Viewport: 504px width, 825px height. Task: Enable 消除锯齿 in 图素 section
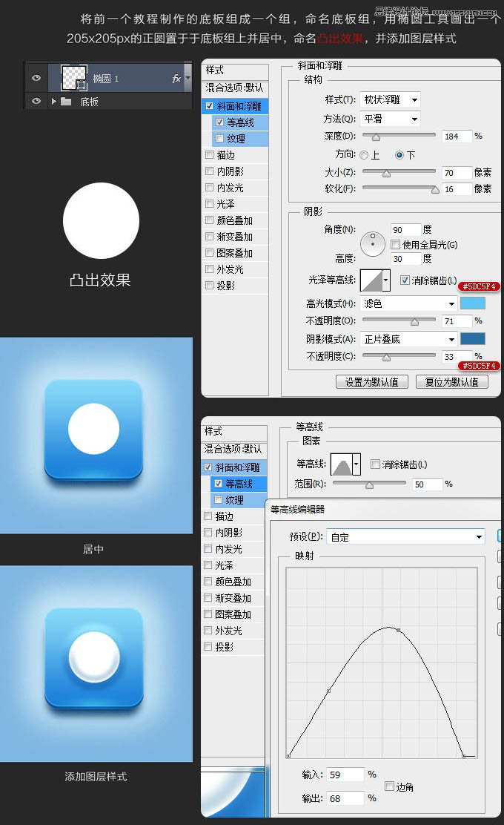tap(375, 464)
